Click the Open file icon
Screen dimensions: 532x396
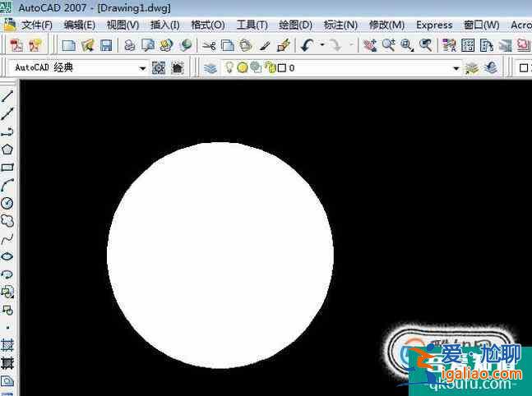click(x=87, y=45)
